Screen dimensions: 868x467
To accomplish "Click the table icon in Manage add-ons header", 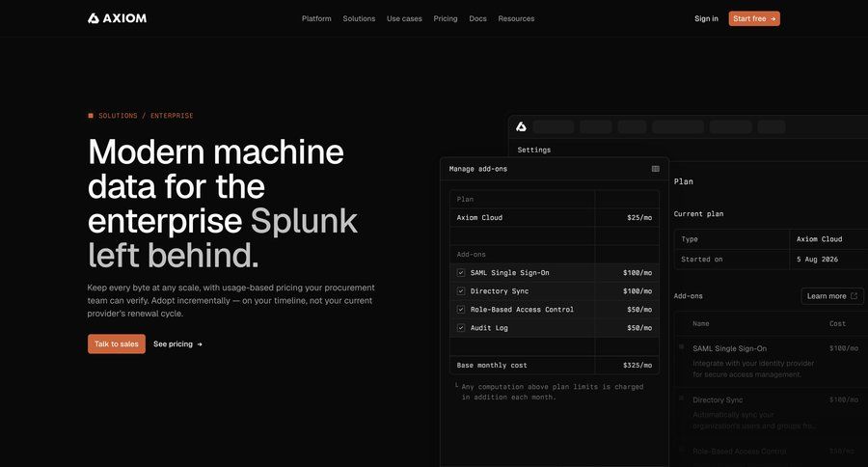I will pos(656,169).
